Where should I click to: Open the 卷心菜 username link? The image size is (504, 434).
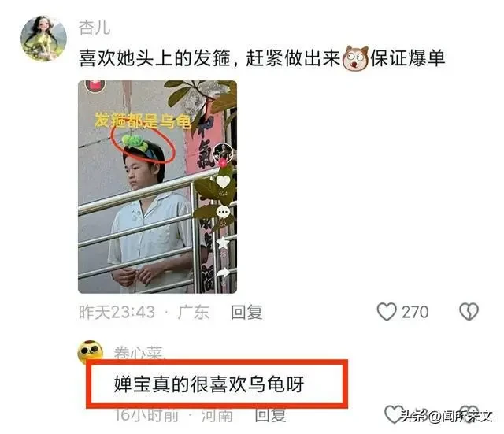[x=139, y=353]
